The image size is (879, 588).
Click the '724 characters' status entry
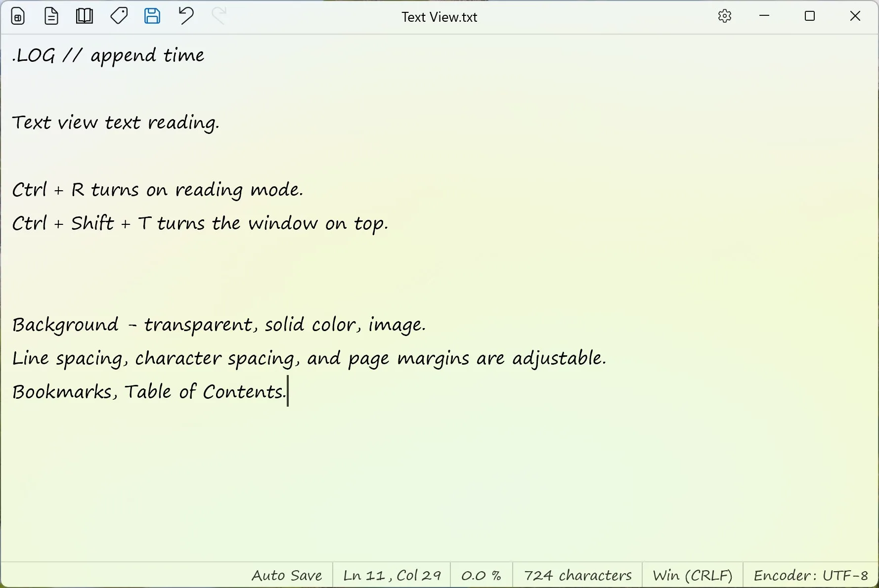coord(577,575)
